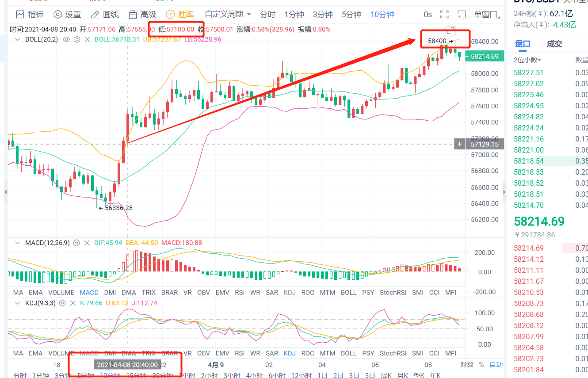Switch chart to the 1分钟 timeframe

(x=294, y=14)
